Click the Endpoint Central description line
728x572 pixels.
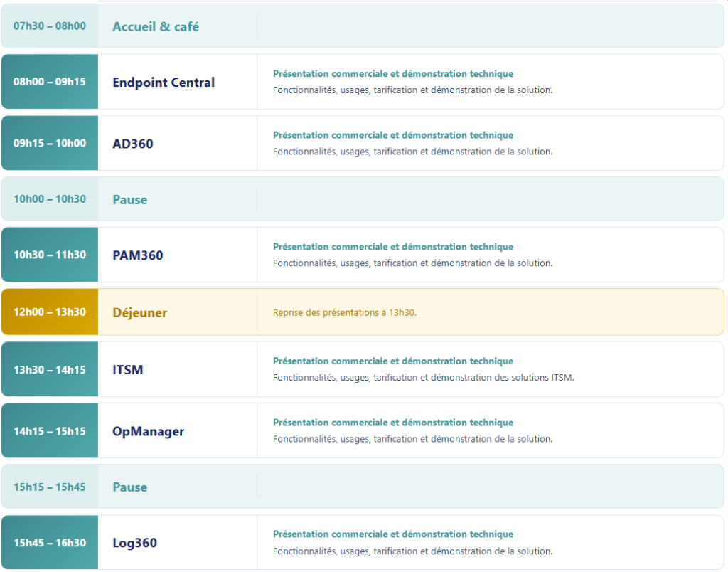click(x=412, y=90)
